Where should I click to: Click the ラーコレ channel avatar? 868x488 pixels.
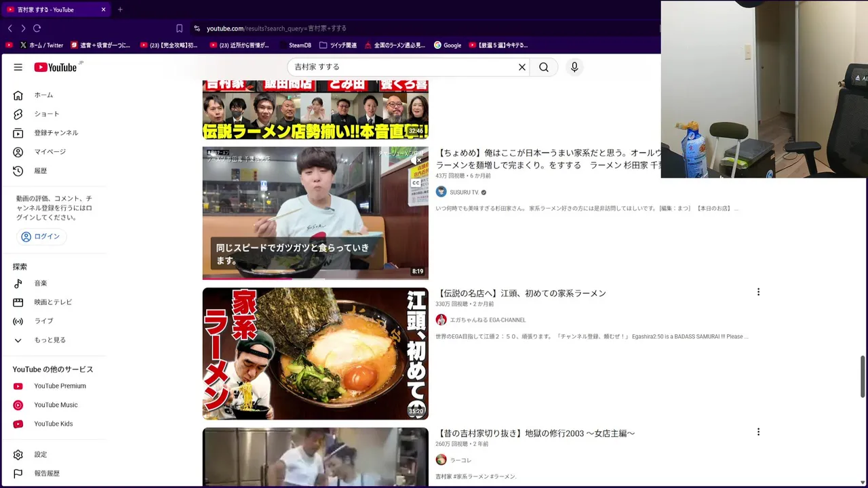click(441, 460)
